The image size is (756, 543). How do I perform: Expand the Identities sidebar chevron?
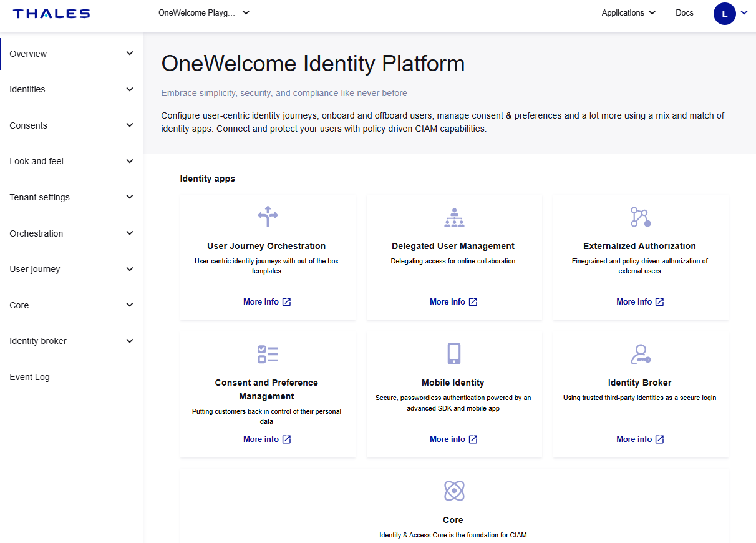(130, 89)
